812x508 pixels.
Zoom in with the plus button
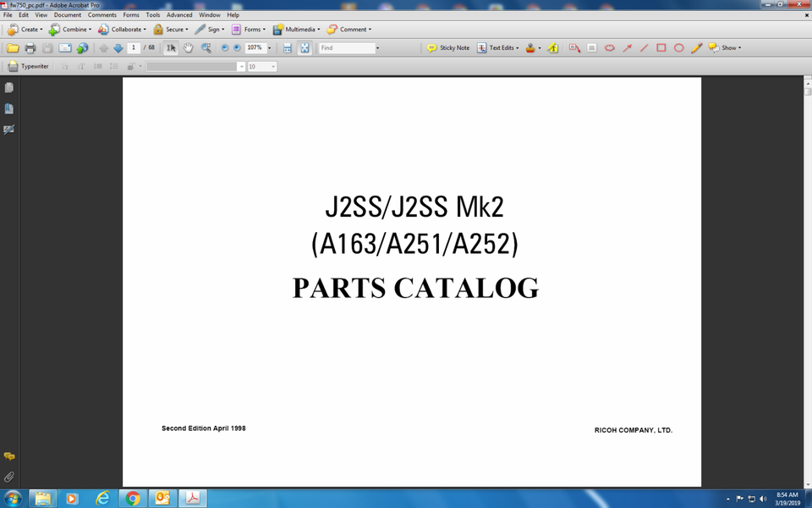coord(237,47)
